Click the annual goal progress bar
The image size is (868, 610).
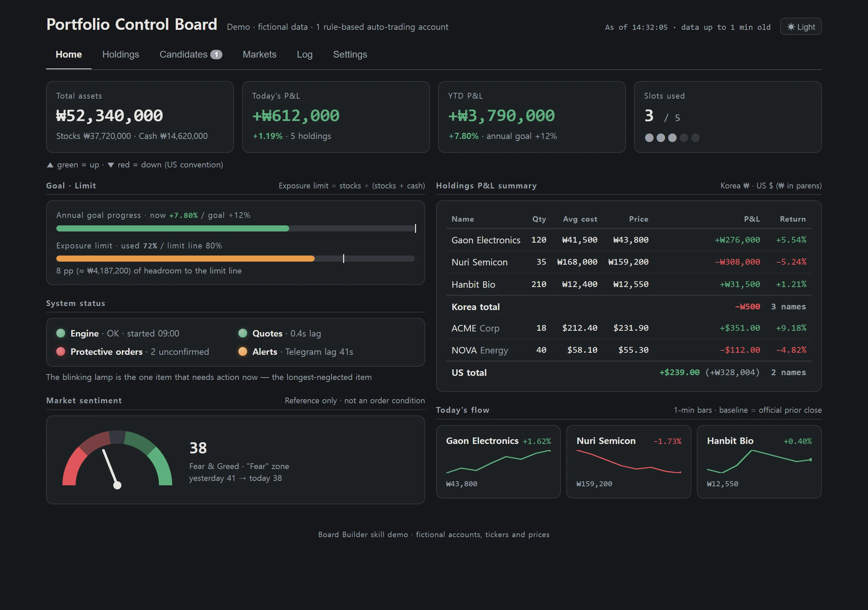(236, 228)
